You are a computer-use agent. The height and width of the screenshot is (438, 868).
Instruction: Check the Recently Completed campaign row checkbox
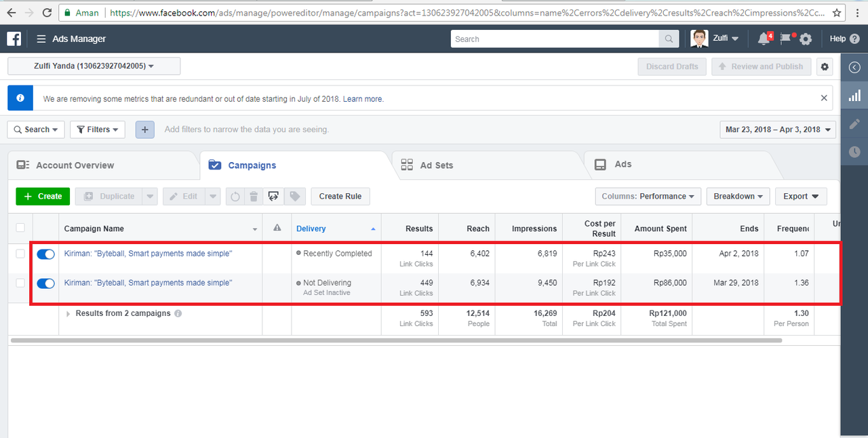coord(20,254)
